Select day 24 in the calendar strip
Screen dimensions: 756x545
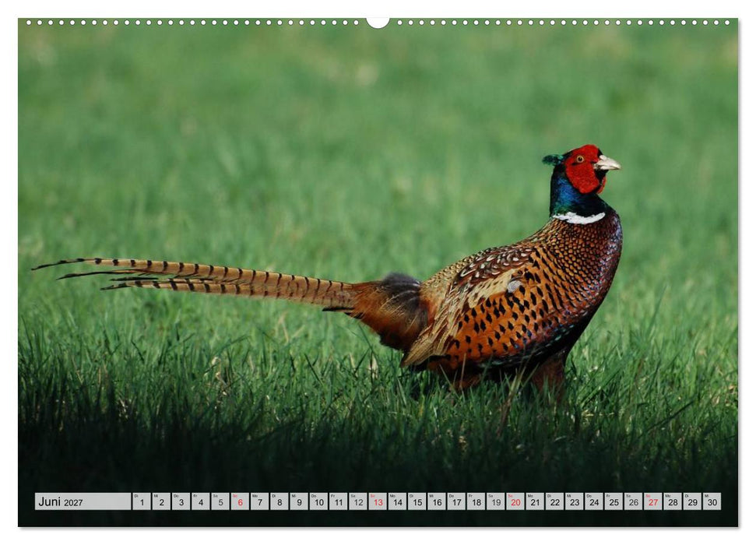pyautogui.click(x=595, y=501)
